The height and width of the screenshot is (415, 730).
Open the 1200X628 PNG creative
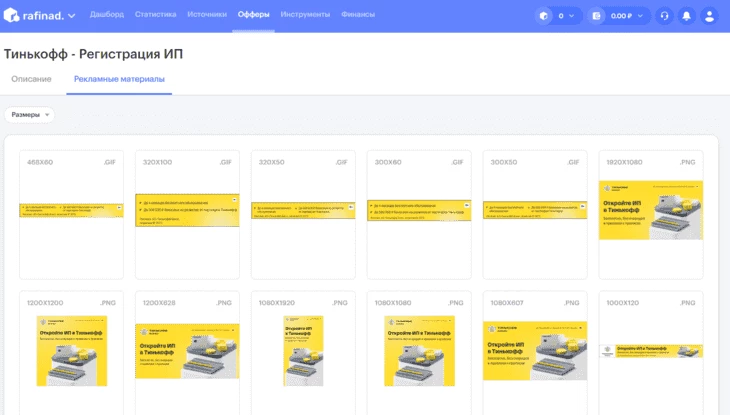coord(187,353)
